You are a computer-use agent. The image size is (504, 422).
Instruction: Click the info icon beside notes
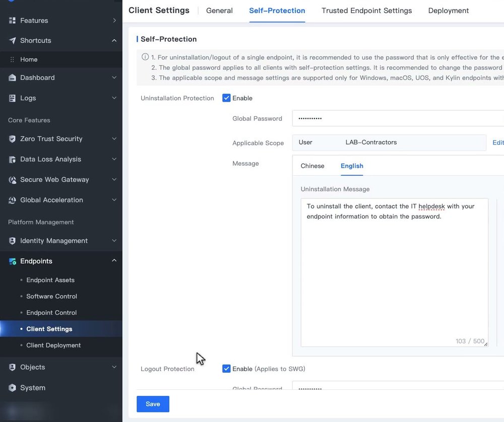(x=145, y=57)
